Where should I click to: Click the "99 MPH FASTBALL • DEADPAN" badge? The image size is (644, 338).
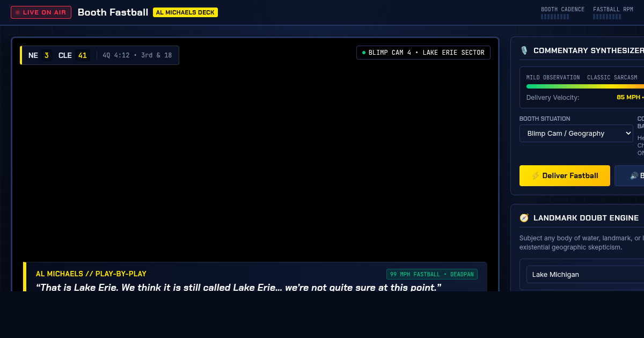coord(432,274)
